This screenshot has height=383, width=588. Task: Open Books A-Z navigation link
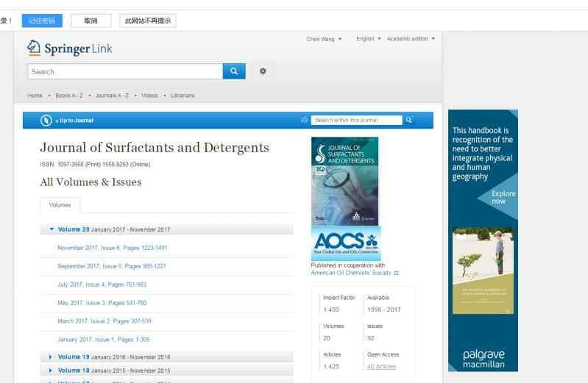[x=69, y=96]
